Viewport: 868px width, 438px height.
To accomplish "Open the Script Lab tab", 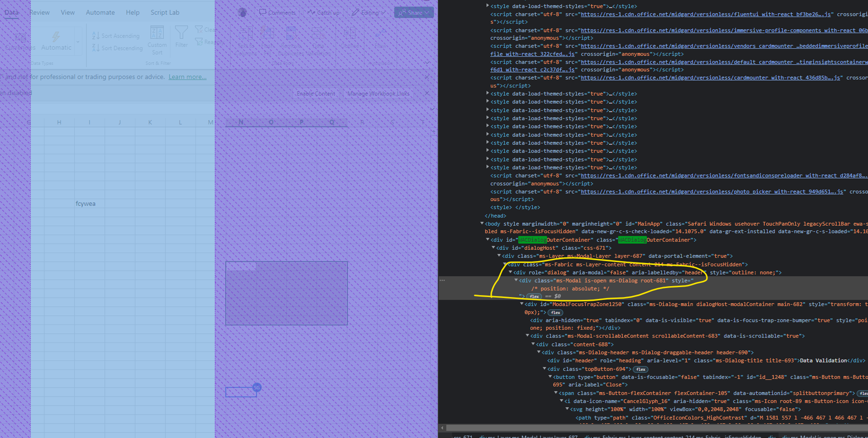I will 165,12.
